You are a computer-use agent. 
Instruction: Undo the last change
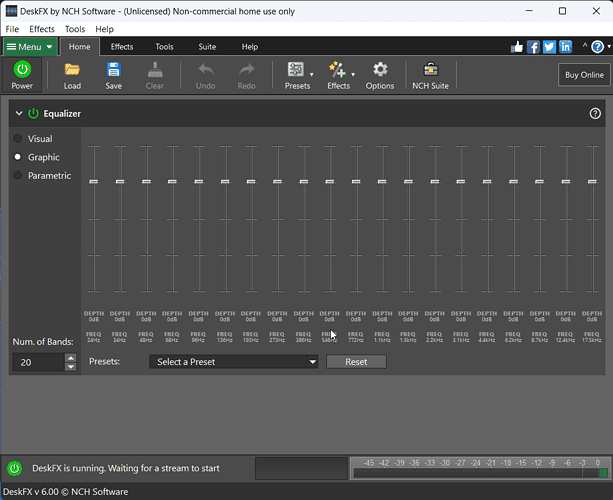tap(206, 75)
